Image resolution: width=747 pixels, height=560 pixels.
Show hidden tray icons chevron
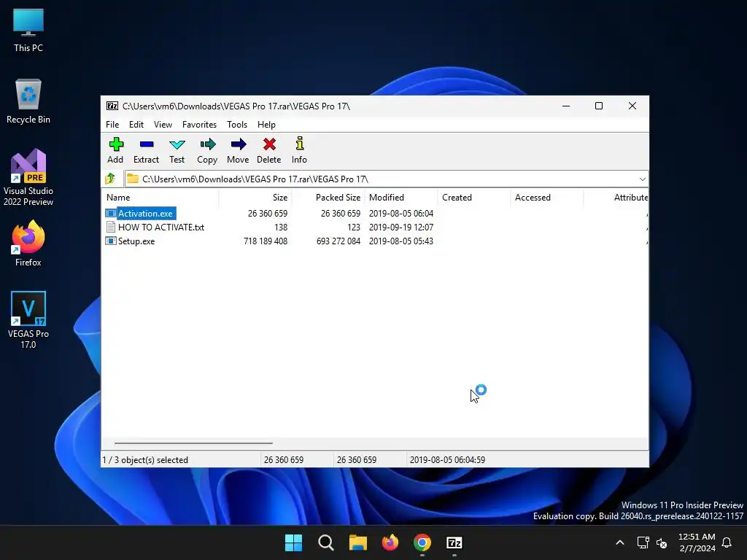pos(620,542)
